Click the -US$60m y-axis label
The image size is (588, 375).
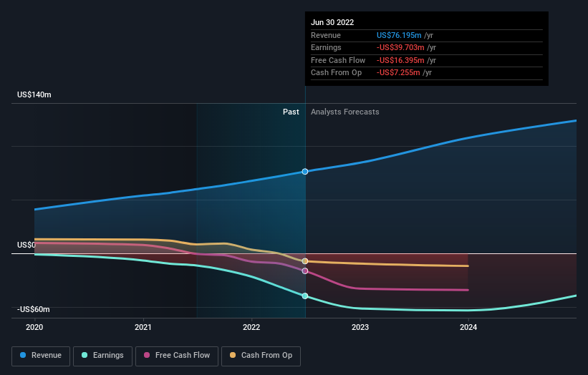pos(34,309)
